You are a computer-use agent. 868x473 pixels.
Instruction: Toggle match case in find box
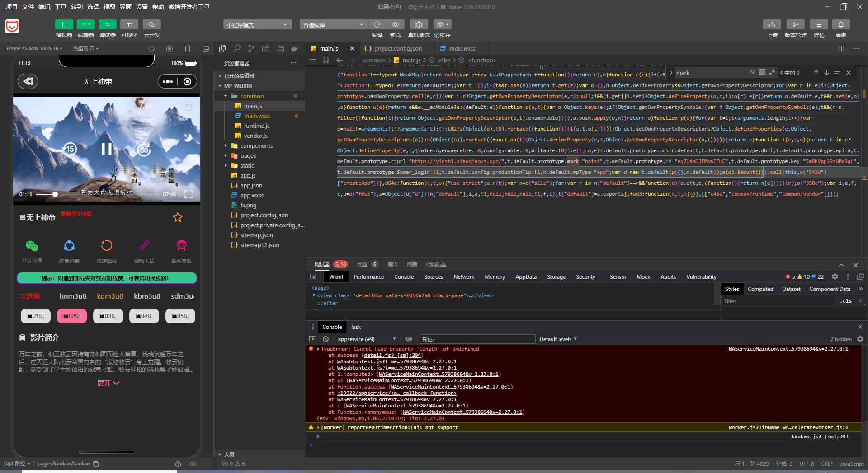point(752,72)
